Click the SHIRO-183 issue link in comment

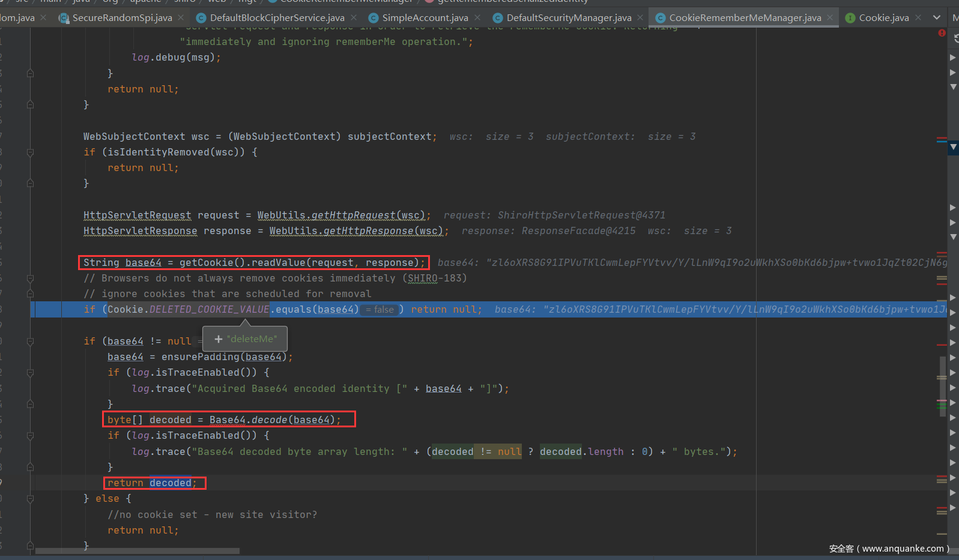point(423,278)
